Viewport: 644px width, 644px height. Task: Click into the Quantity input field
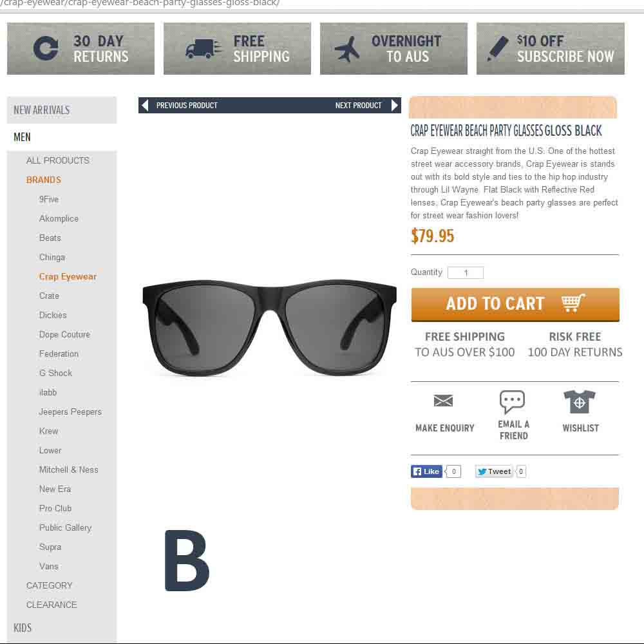coord(466,272)
